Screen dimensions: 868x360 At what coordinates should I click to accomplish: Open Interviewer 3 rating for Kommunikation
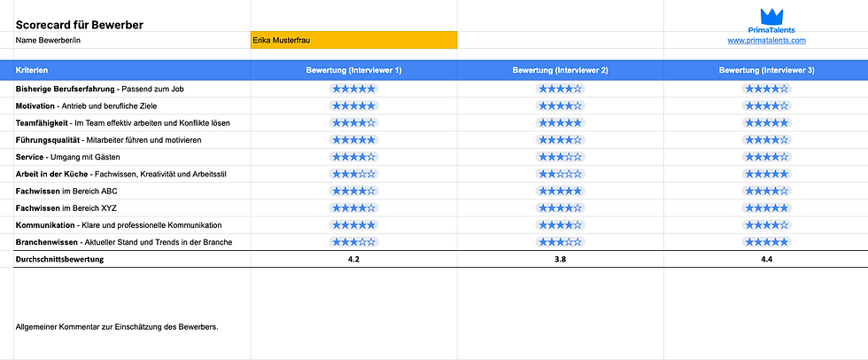coord(767,225)
